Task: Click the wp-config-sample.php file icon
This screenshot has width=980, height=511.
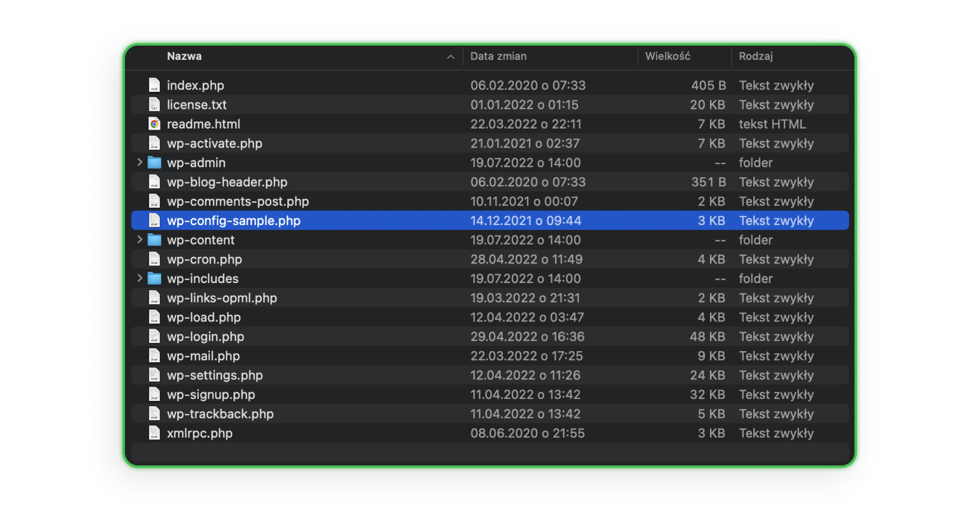Action: (155, 220)
